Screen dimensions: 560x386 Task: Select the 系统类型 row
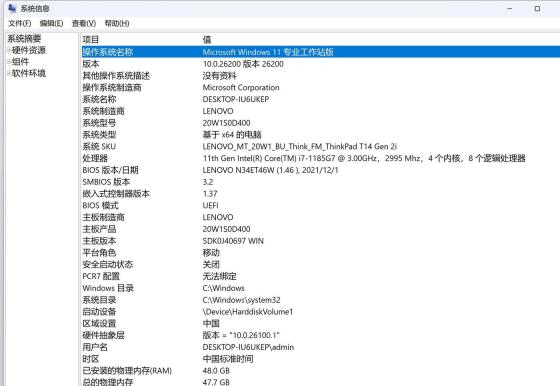[321, 135]
